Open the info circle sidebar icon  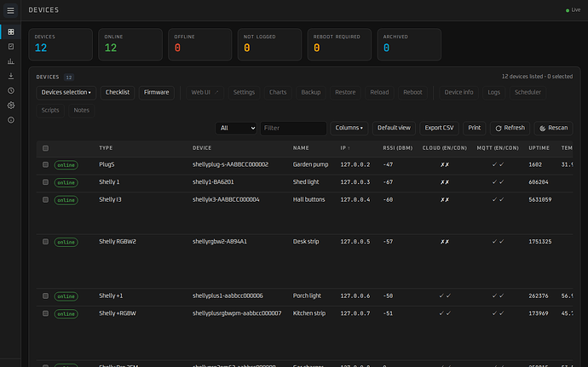tap(11, 120)
